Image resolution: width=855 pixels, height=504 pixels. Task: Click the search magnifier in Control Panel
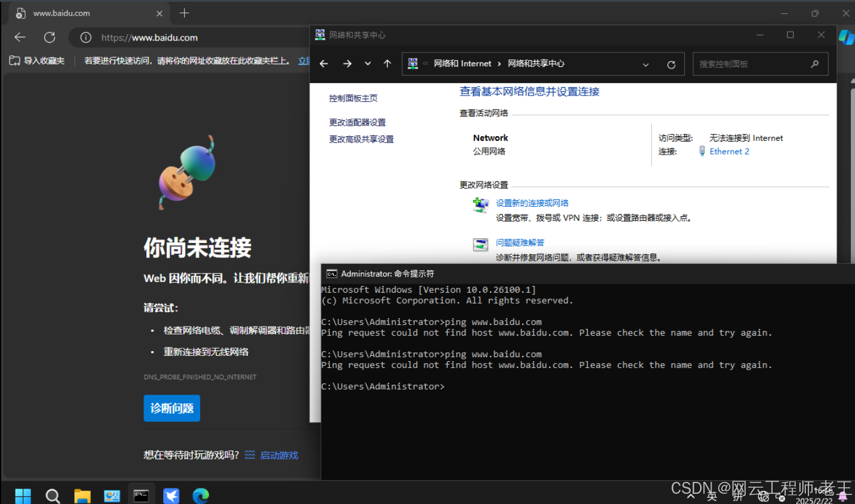tap(814, 64)
